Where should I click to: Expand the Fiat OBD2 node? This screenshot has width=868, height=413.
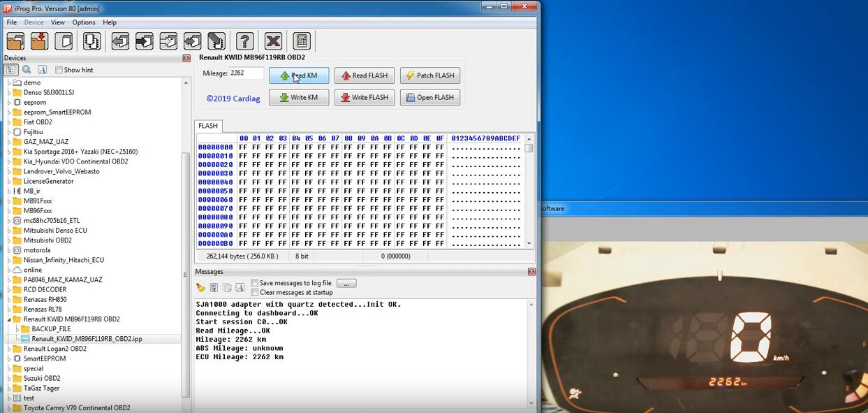(x=9, y=122)
